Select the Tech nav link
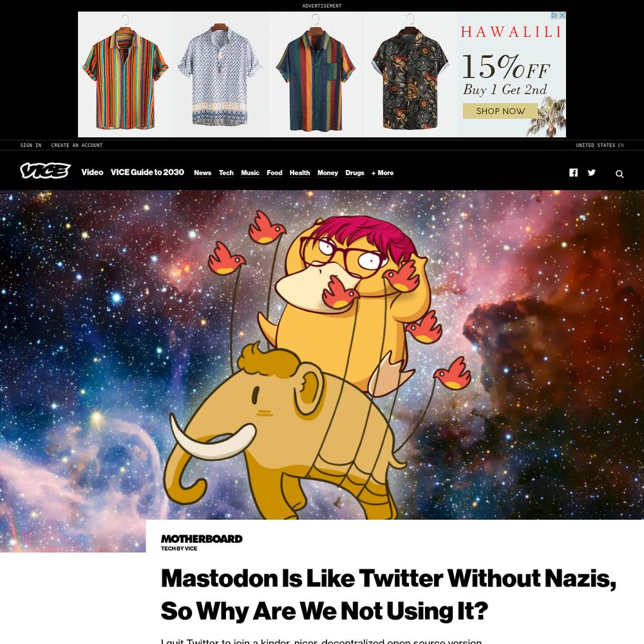 tap(226, 173)
